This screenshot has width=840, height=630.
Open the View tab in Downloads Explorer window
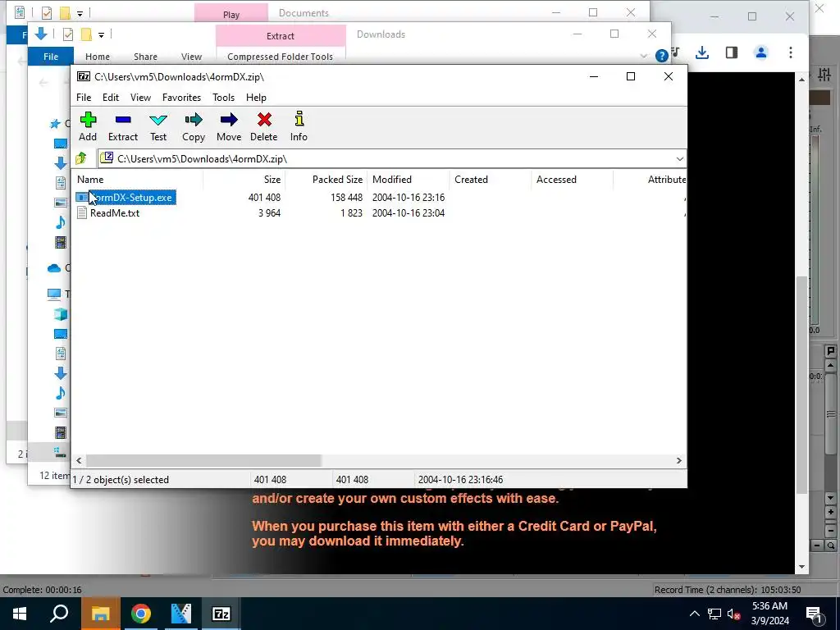191,57
